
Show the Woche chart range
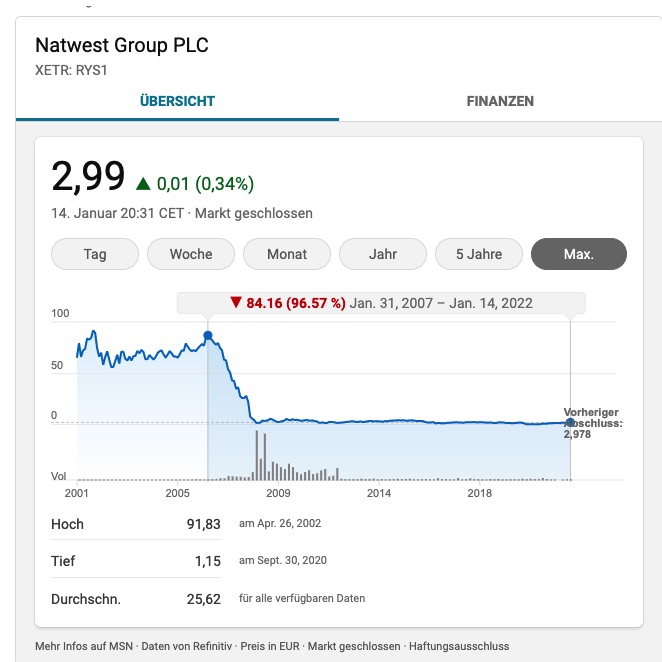pyautogui.click(x=191, y=254)
